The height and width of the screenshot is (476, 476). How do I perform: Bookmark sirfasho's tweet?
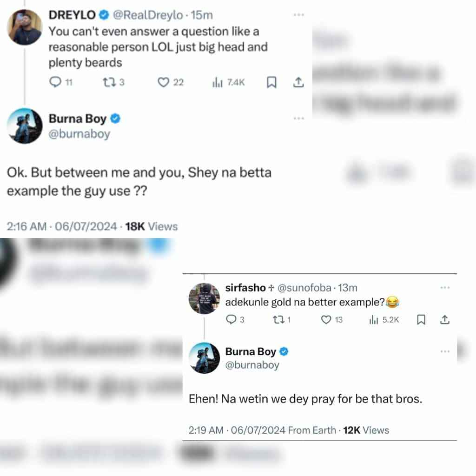pos(421,319)
